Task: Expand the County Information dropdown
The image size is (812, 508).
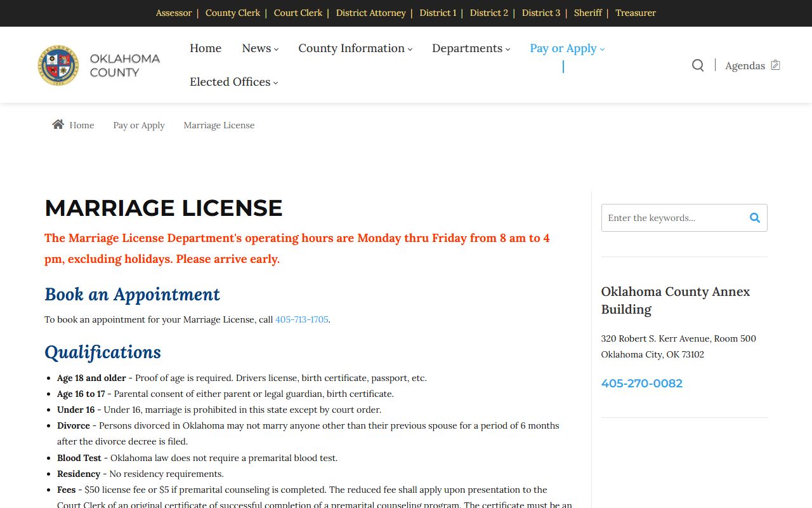Action: 355,48
